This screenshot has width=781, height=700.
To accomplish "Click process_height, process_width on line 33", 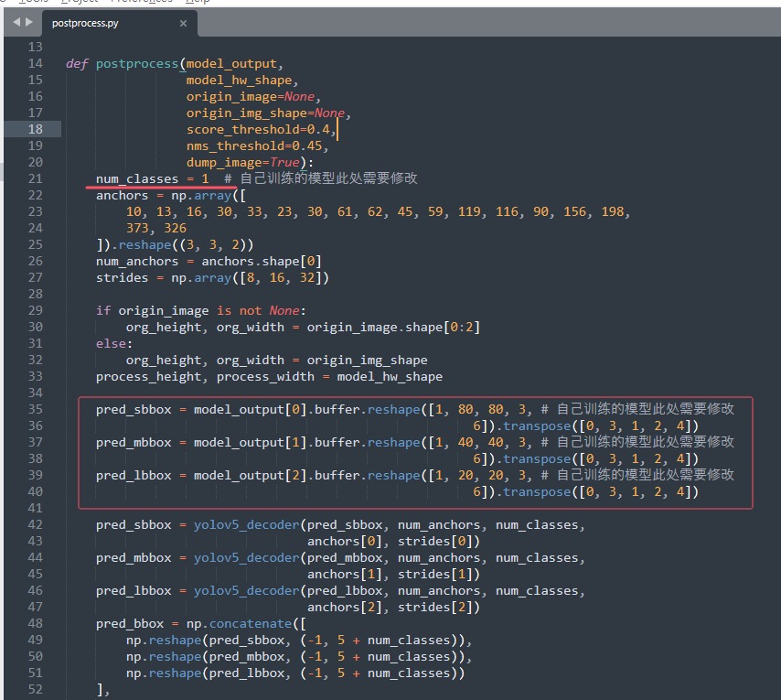I will point(205,377).
